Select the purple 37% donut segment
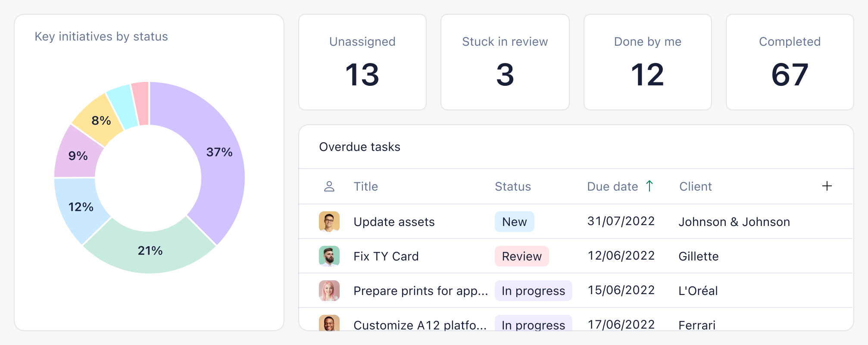868x345 pixels. tap(219, 152)
